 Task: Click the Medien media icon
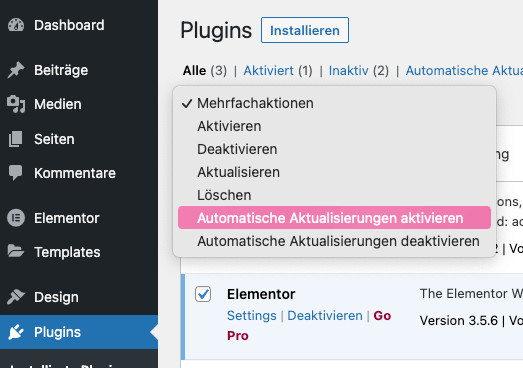point(16,104)
